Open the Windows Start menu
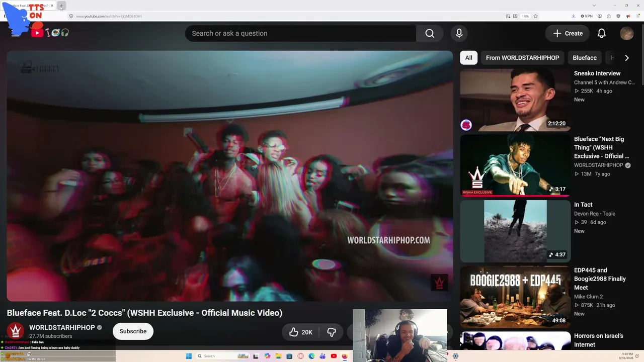644x362 pixels. click(x=189, y=356)
